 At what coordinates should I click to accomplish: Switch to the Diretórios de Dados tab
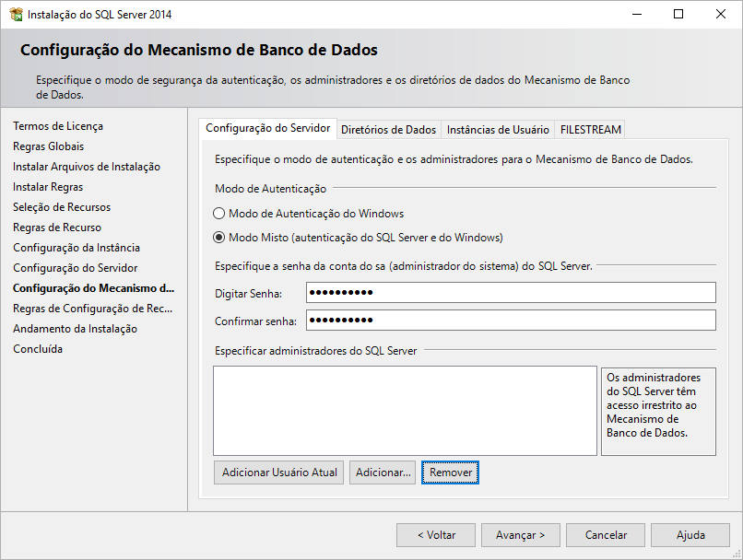[388, 130]
